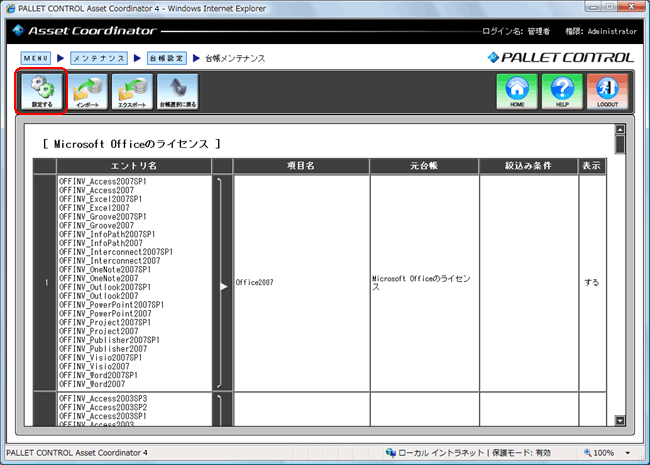Open the 台帳設定 breadcrumb button
Screen dimensions: 650x465
click(x=167, y=58)
